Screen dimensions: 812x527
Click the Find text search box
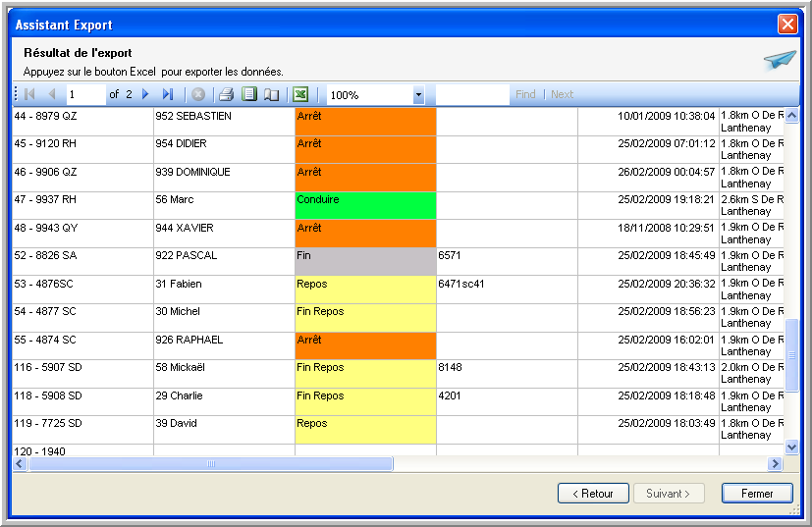471,95
